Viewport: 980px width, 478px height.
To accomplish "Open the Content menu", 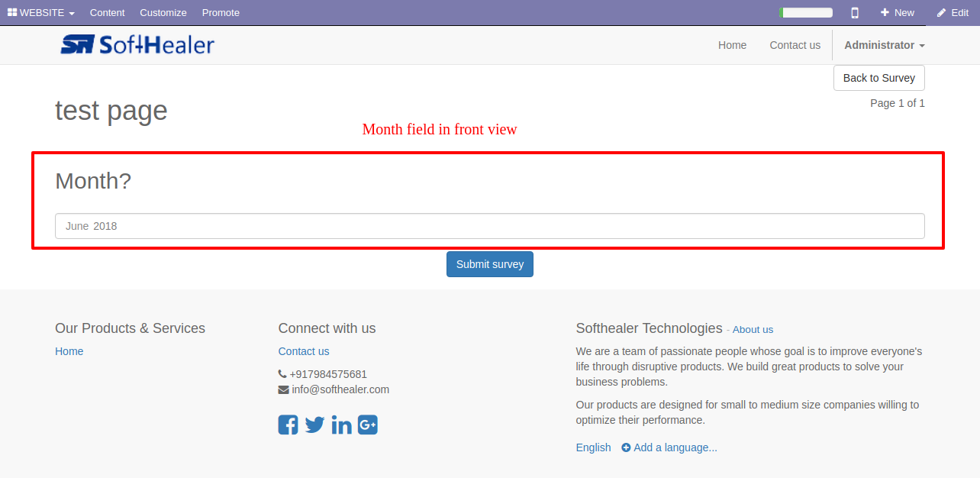I will pyautogui.click(x=107, y=12).
